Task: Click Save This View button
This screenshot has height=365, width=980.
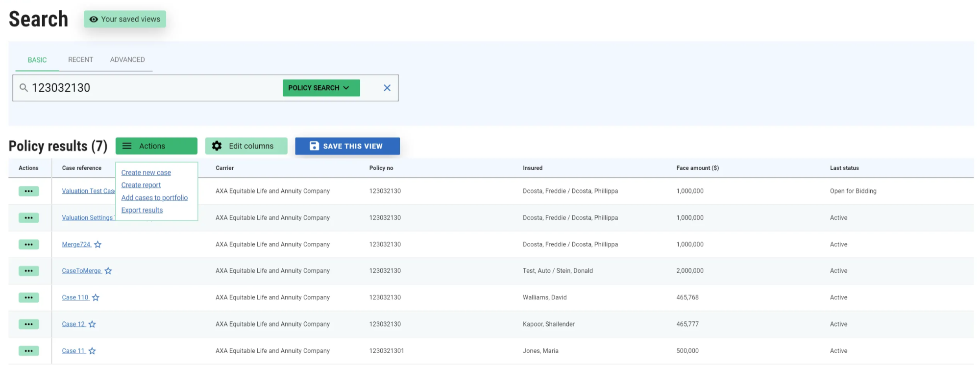Action: [347, 146]
